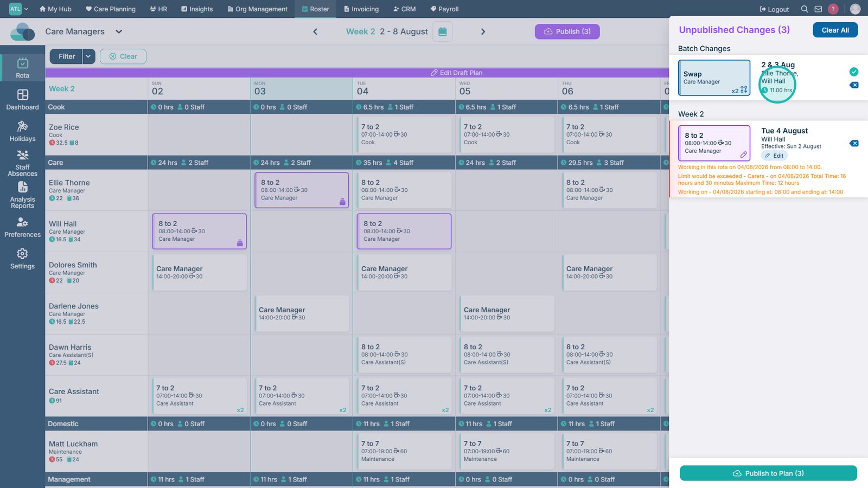Viewport: 868px width, 488px height.
Task: Click the ATL organisation badge
Action: click(15, 9)
